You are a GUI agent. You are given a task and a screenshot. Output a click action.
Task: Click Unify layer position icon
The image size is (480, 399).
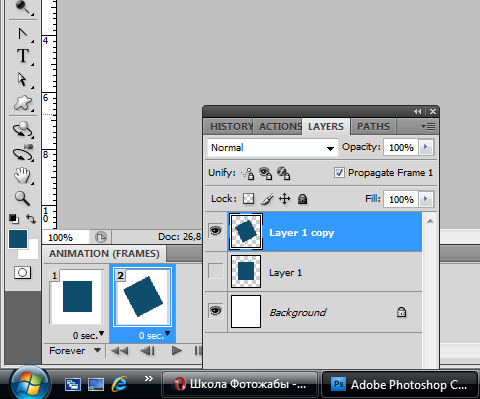pyautogui.click(x=248, y=173)
